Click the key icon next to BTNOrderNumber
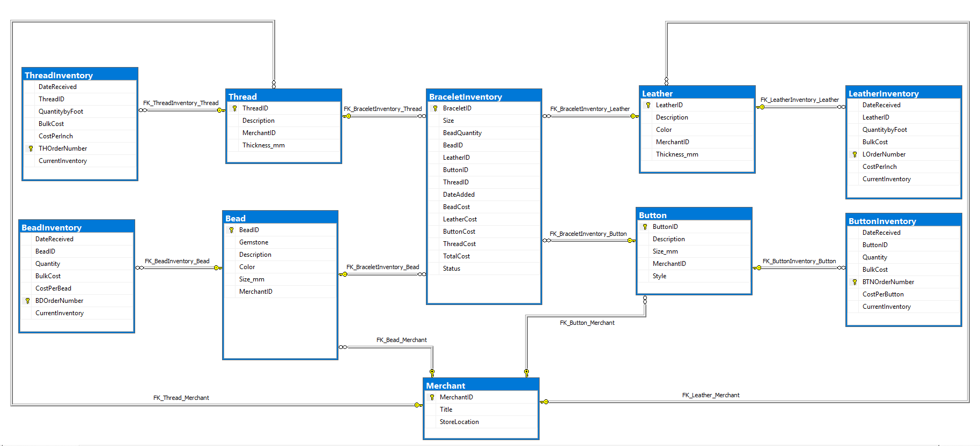 [854, 282]
